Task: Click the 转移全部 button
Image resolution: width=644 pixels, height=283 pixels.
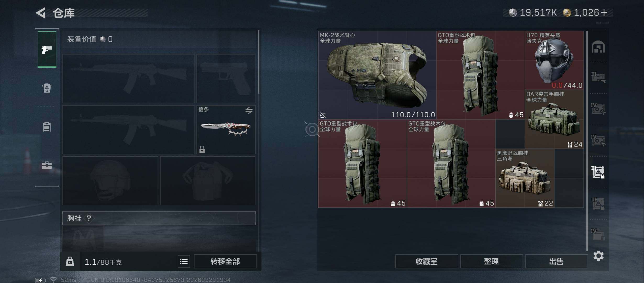Action: coord(225,261)
